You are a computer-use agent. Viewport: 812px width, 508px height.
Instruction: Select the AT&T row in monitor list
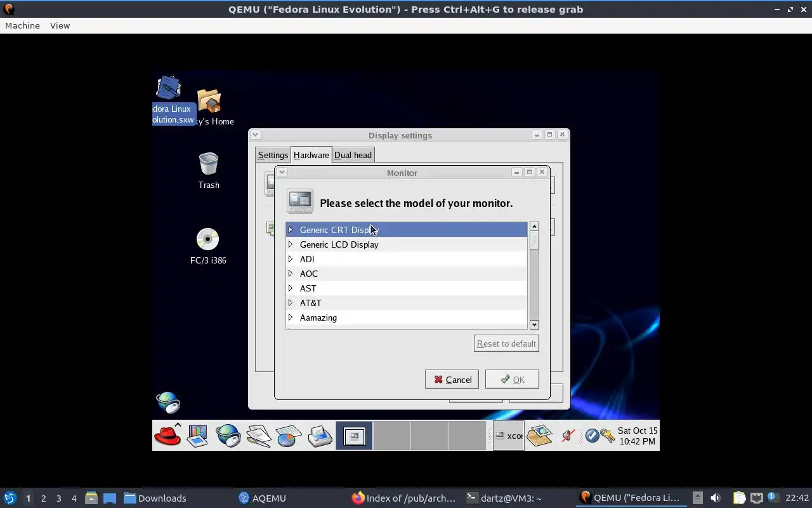[407, 303]
